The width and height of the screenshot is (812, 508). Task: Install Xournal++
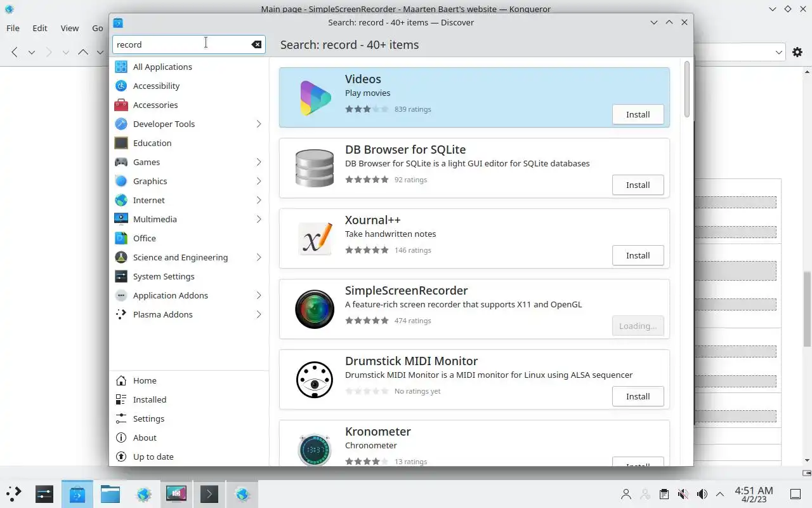[638, 255]
